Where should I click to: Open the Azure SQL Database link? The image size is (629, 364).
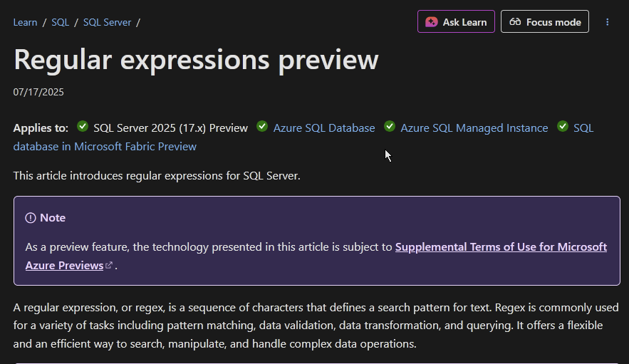[324, 128]
